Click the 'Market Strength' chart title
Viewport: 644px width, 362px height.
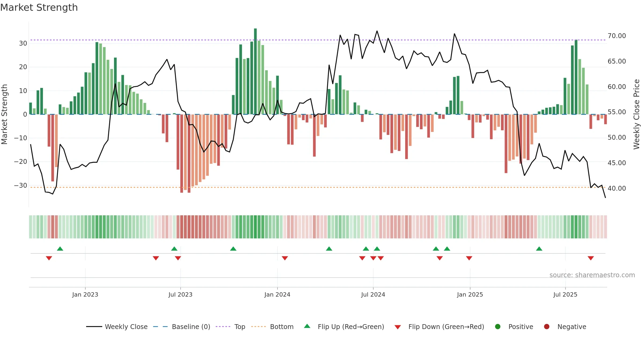tap(39, 8)
